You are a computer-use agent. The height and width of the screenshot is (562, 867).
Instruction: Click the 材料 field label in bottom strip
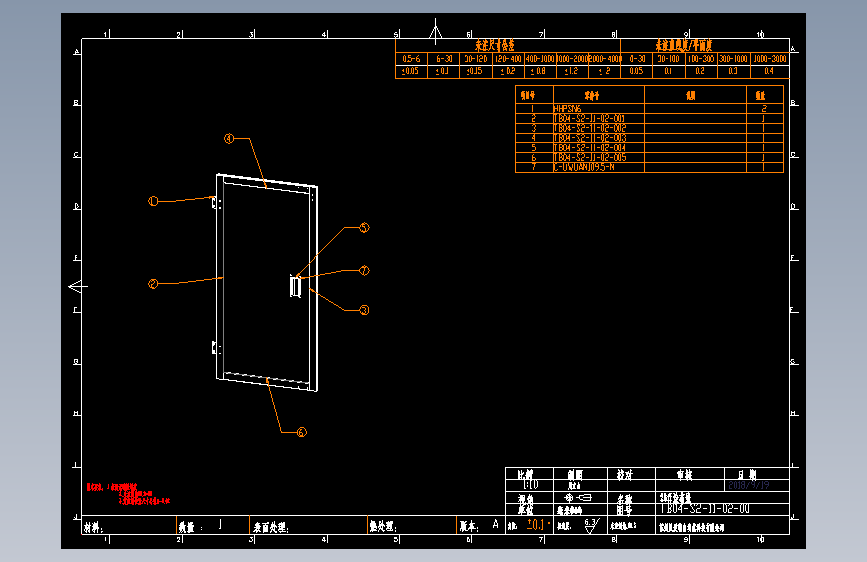tap(93, 528)
